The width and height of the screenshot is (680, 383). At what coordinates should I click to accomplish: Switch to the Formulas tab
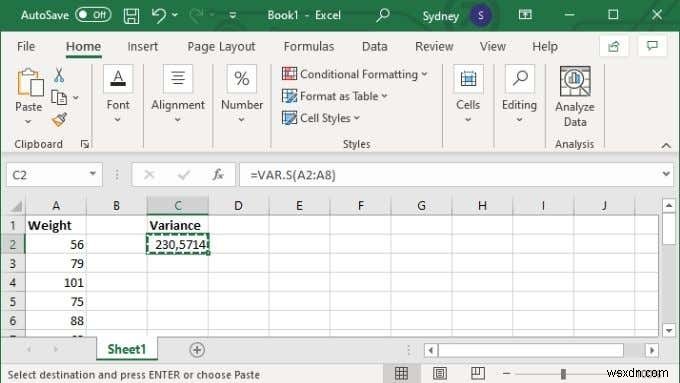click(x=309, y=46)
